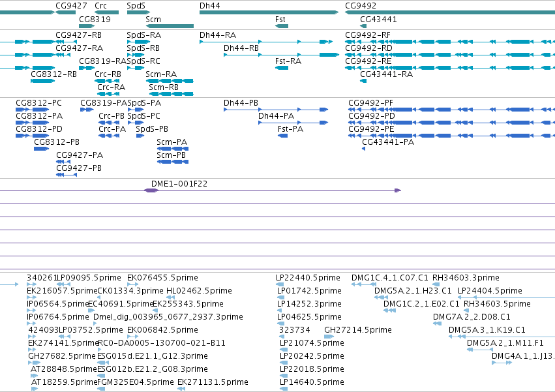Screen dimensions: 555x392
Task: Click the CG9492 gene label
Action: coord(361,6)
